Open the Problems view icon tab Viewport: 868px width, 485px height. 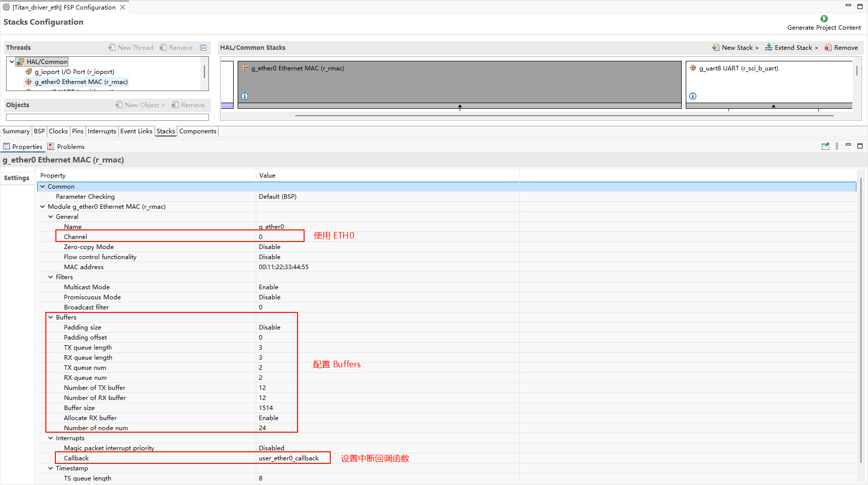tap(51, 146)
